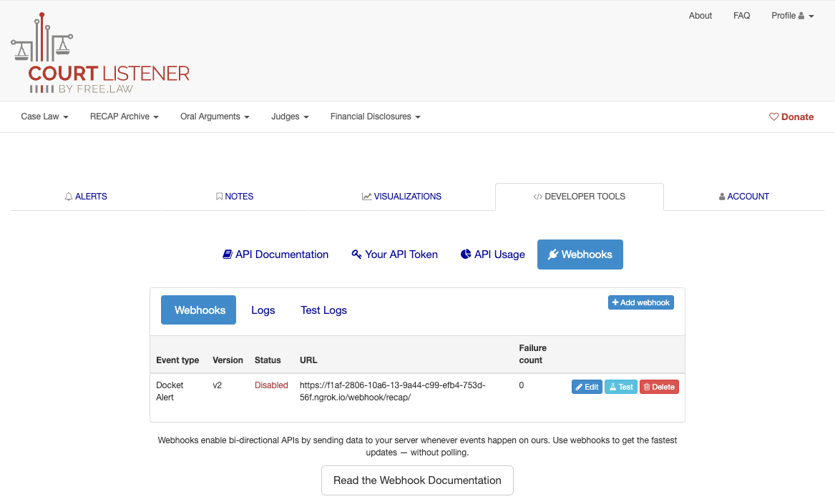Click the pie chart icon beside API Usage
The height and width of the screenshot is (504, 835).
point(467,254)
